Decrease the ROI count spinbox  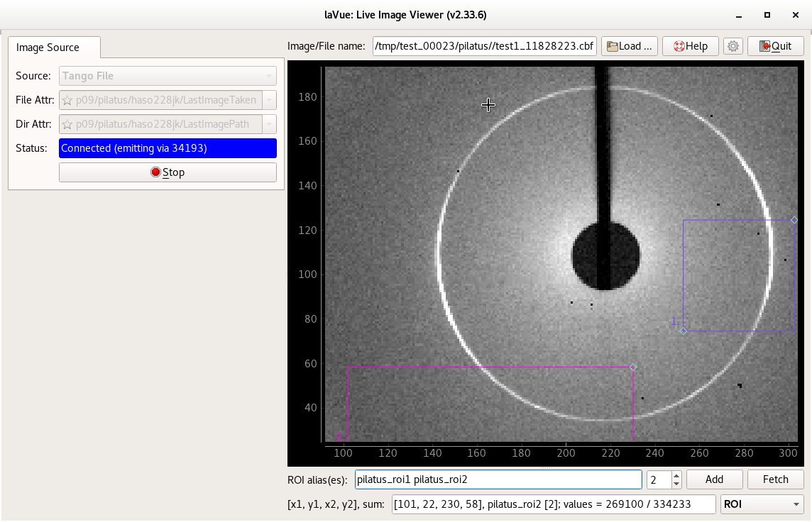coord(676,484)
